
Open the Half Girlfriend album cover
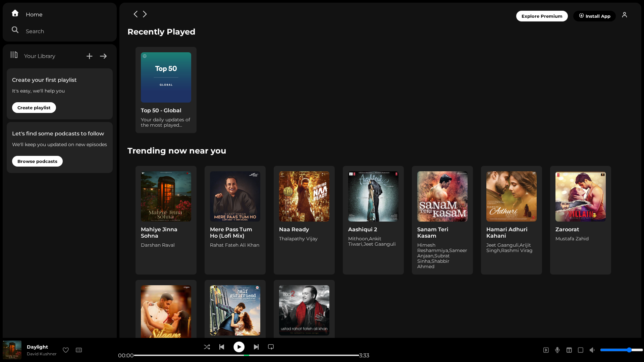point(235,310)
